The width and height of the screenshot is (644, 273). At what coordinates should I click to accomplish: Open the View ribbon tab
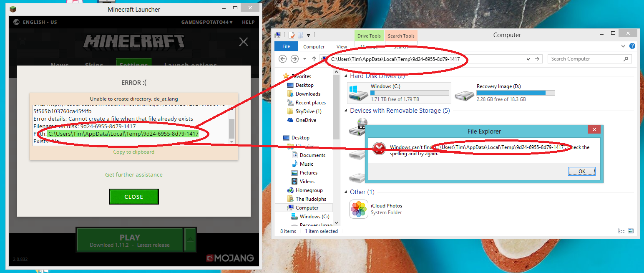[x=342, y=47]
